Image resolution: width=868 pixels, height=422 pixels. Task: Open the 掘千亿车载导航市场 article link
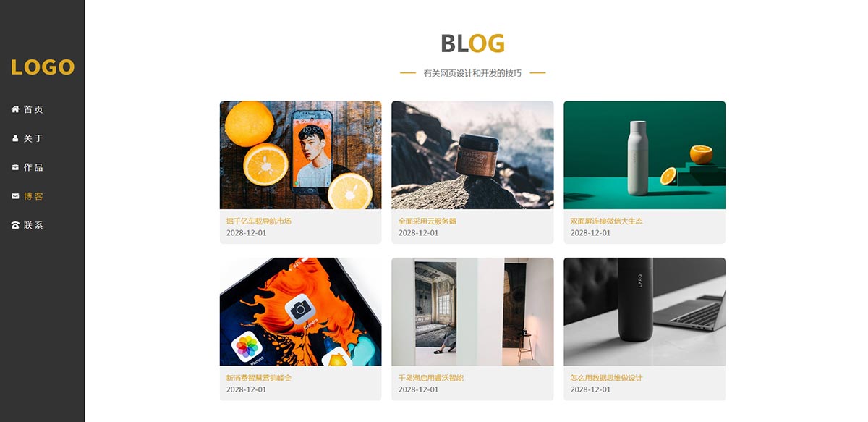pos(259,221)
